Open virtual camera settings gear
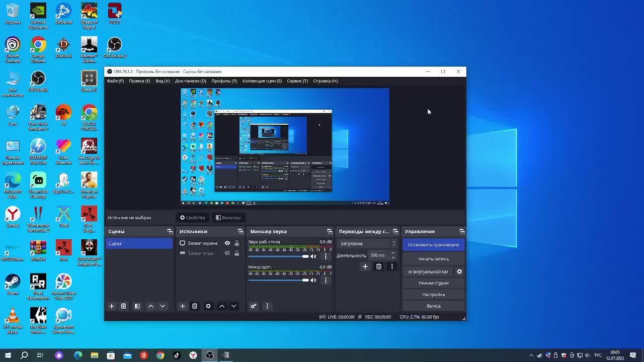This screenshot has height=362, width=644. pyautogui.click(x=459, y=271)
